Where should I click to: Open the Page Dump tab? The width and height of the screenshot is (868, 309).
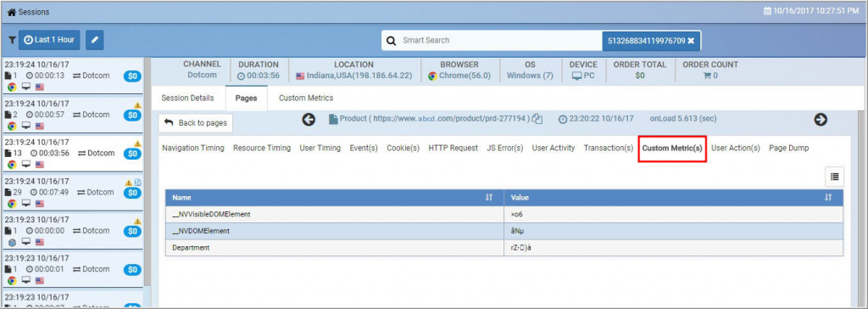tap(789, 148)
